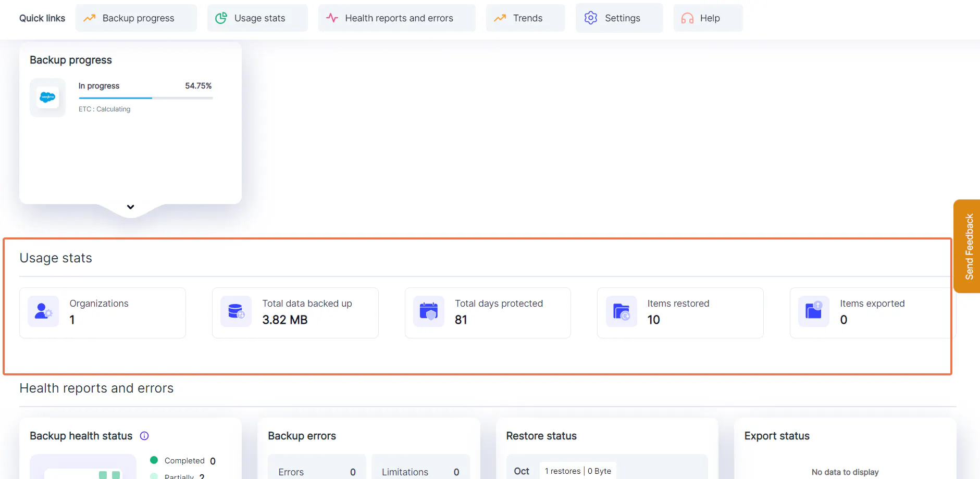This screenshot has height=479, width=980.
Task: Click the '1 restores | 0 Byte' entry
Action: (578, 471)
